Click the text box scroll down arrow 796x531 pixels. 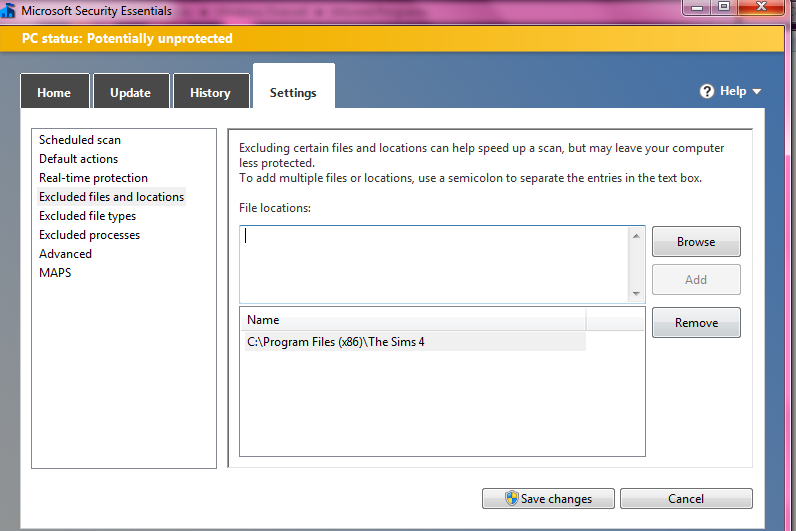(636, 293)
